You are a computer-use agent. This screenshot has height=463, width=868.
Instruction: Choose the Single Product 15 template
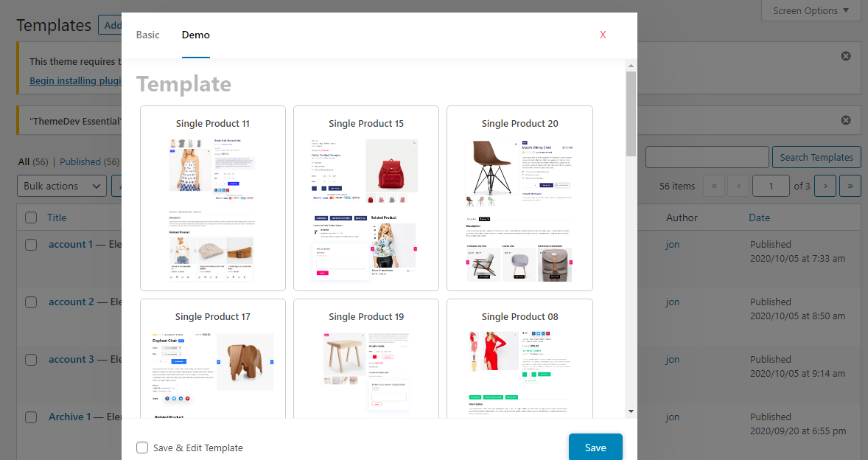point(366,198)
